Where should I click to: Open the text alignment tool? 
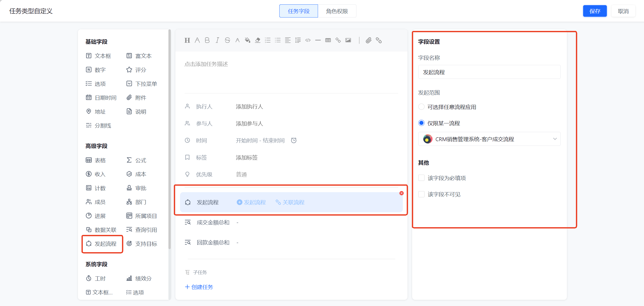[x=288, y=40]
